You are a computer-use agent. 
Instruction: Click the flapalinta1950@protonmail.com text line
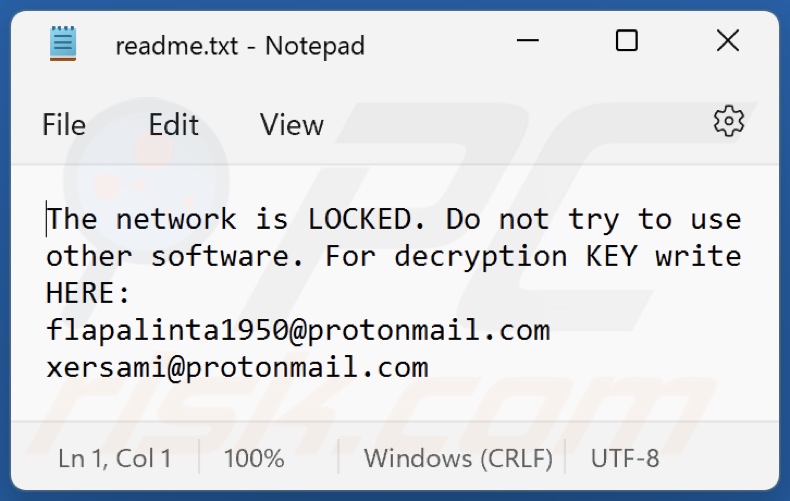[298, 330]
